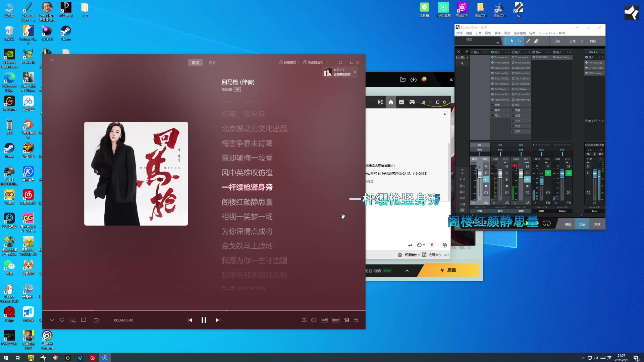Open the Windows Start menu

point(6,358)
